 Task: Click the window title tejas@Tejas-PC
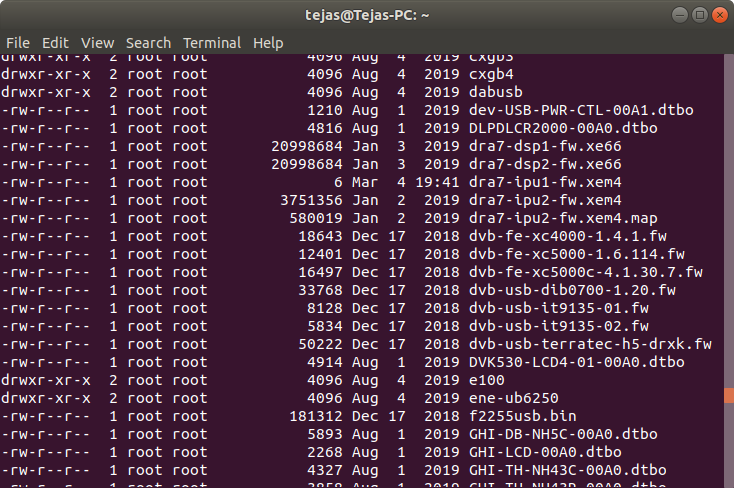tap(367, 15)
